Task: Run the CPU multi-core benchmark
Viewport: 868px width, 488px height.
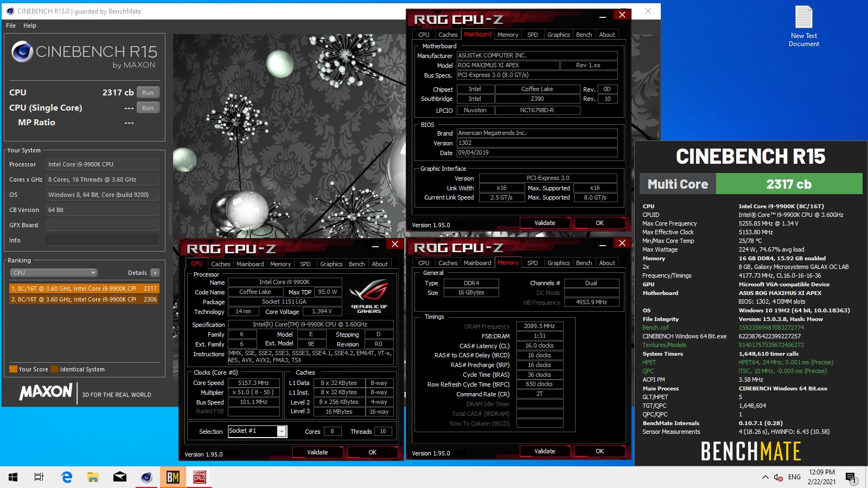Action: click(x=148, y=93)
